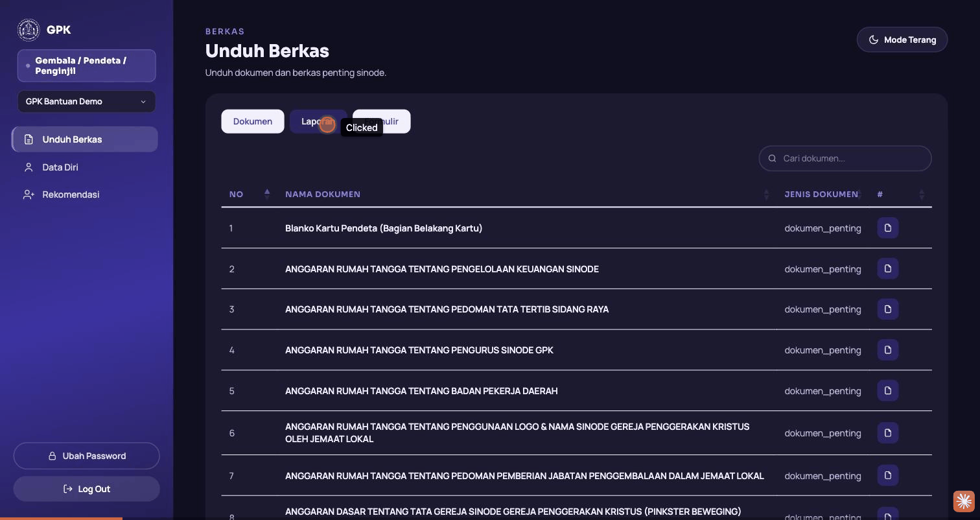Expand the GPK Bantuan Demo dropdown
The width and height of the screenshot is (980, 520).
pos(86,102)
